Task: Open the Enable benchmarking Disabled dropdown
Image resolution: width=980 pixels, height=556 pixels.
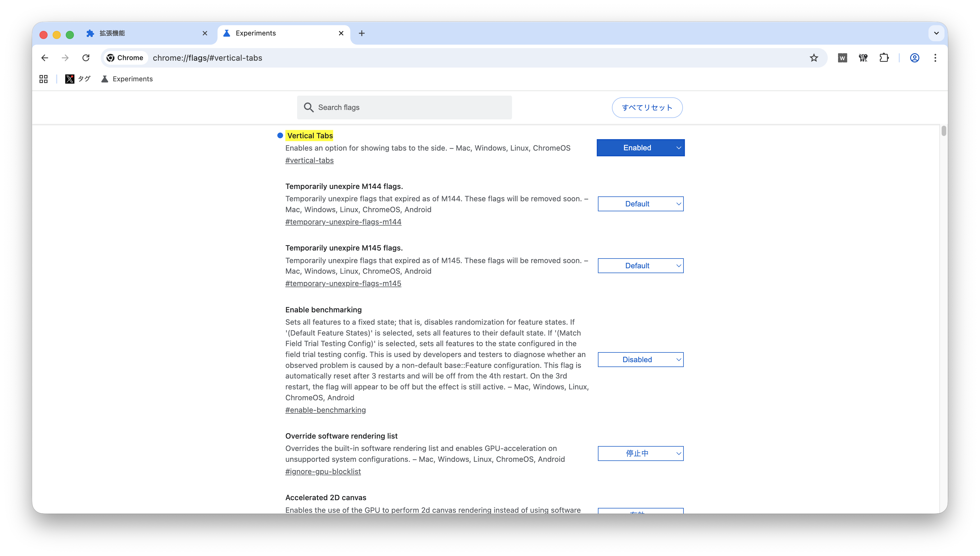Action: 640,360
